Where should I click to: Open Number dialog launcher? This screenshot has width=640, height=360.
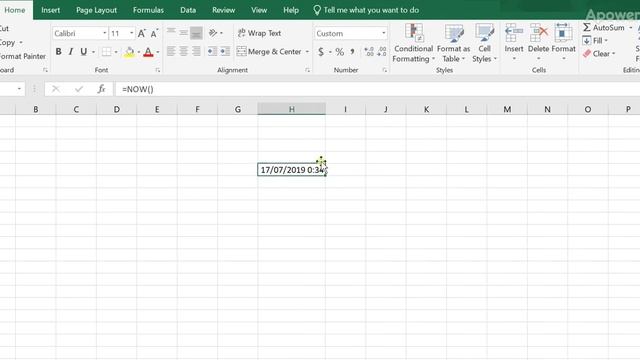point(384,70)
